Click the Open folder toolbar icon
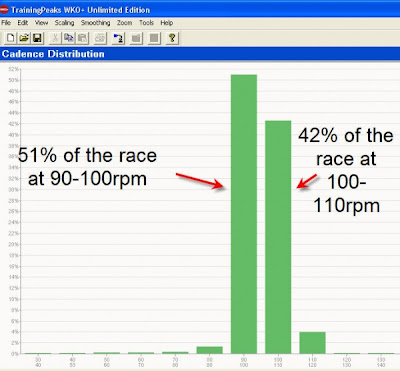 (x=24, y=38)
